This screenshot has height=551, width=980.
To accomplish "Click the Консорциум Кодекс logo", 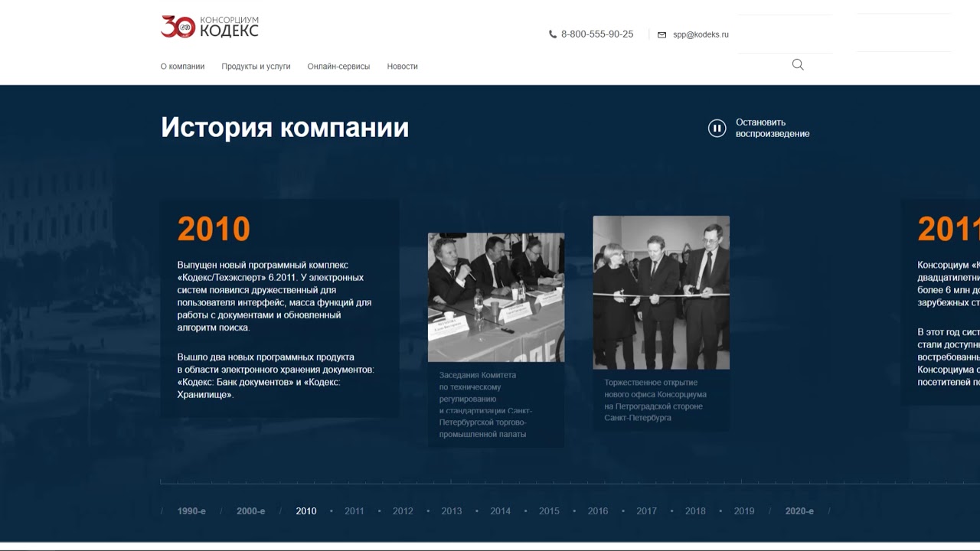I will tap(210, 27).
